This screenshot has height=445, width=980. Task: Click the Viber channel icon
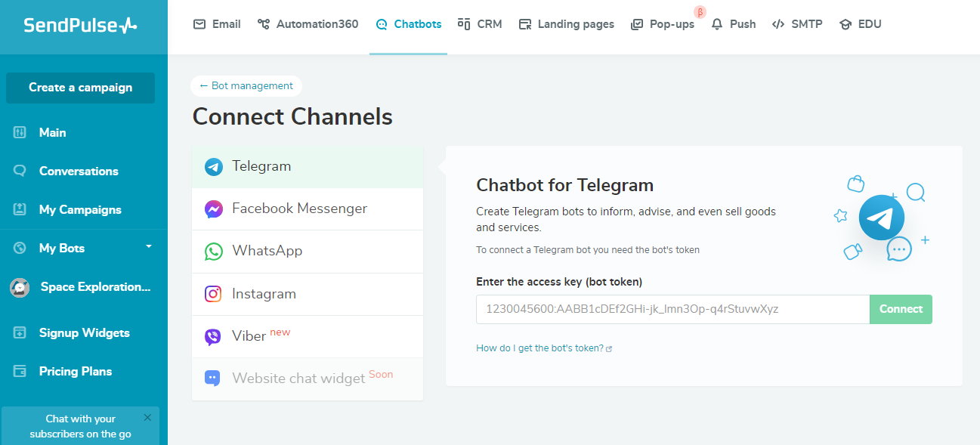click(x=214, y=337)
